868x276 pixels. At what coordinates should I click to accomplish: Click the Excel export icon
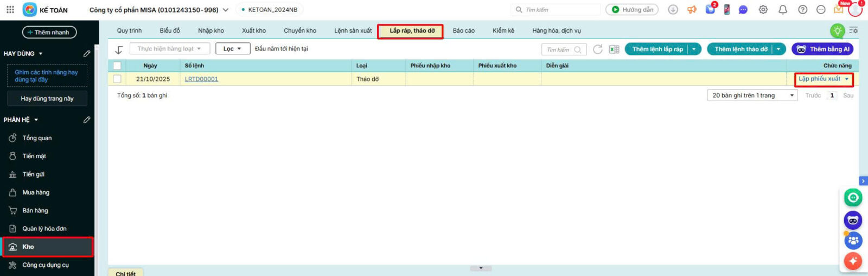pos(614,49)
